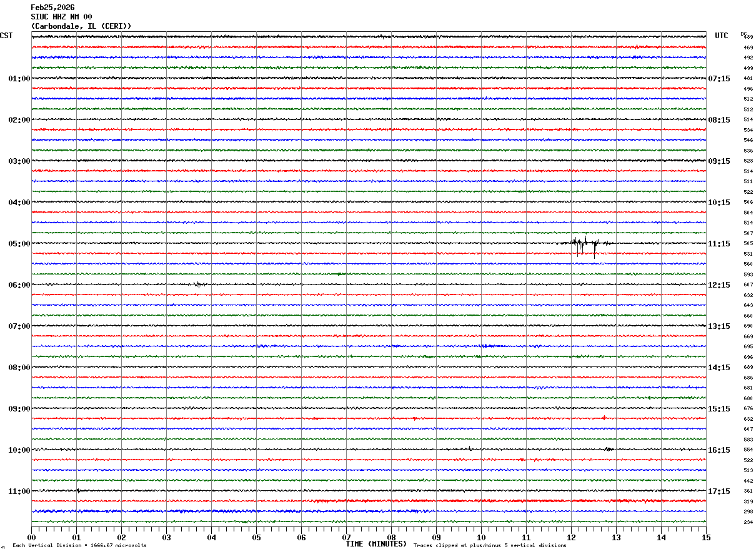Click the DC offset value 361

point(748,491)
